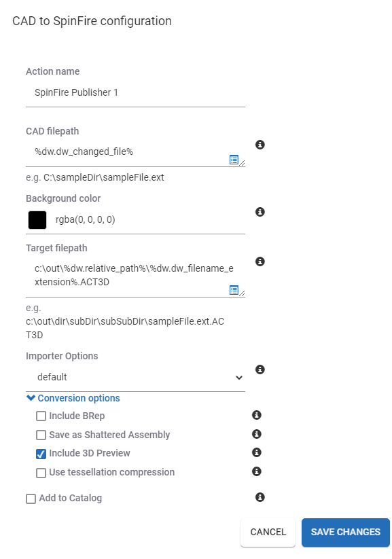The height and width of the screenshot is (559, 392).
Task: Collapse the Conversion options section
Action: [x=73, y=398]
